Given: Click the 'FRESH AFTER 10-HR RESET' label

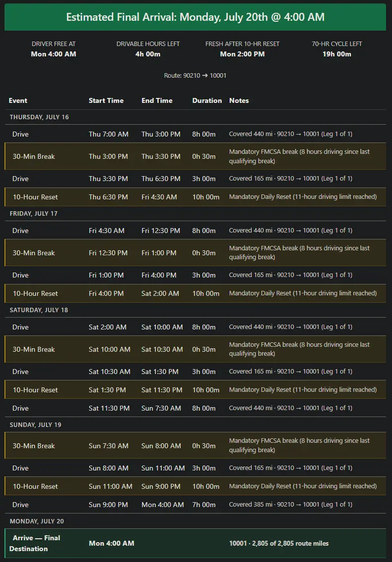Looking at the screenshot, I should point(243,44).
